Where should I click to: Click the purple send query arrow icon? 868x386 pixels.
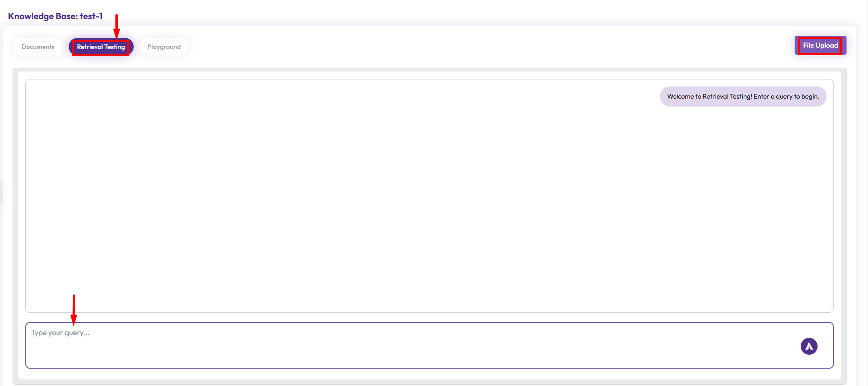(x=809, y=346)
